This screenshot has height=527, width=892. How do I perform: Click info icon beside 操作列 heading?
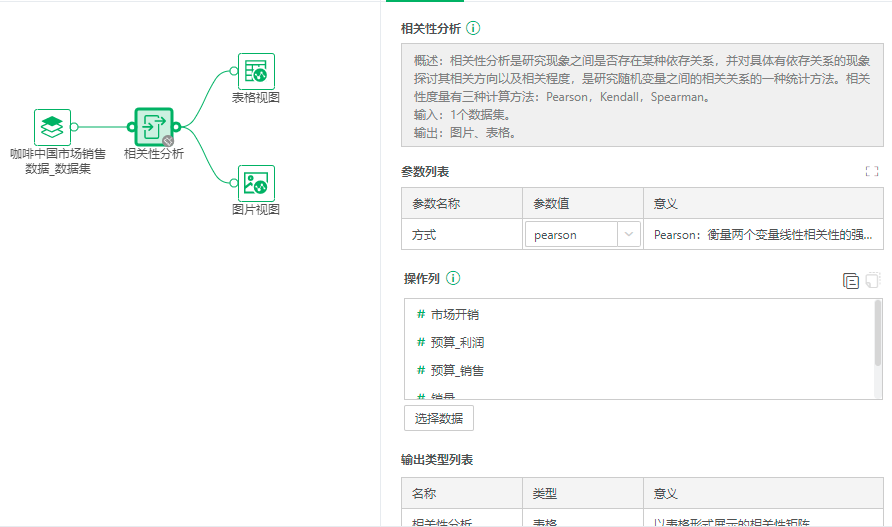click(x=453, y=278)
